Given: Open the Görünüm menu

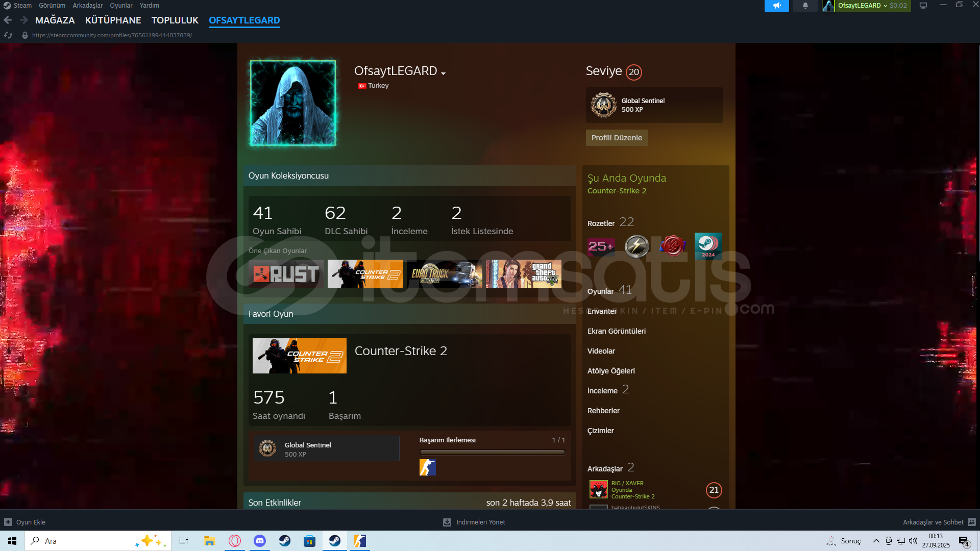Looking at the screenshot, I should [x=52, y=6].
